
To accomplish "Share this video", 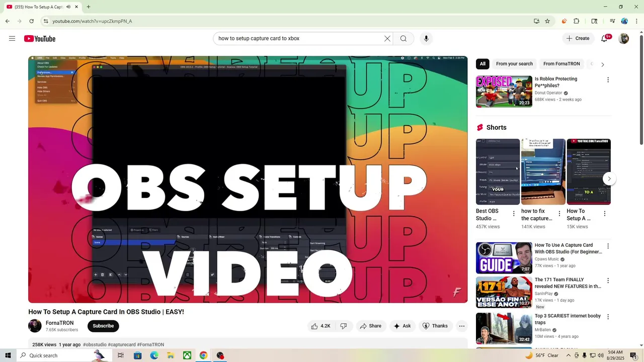I will [371, 326].
